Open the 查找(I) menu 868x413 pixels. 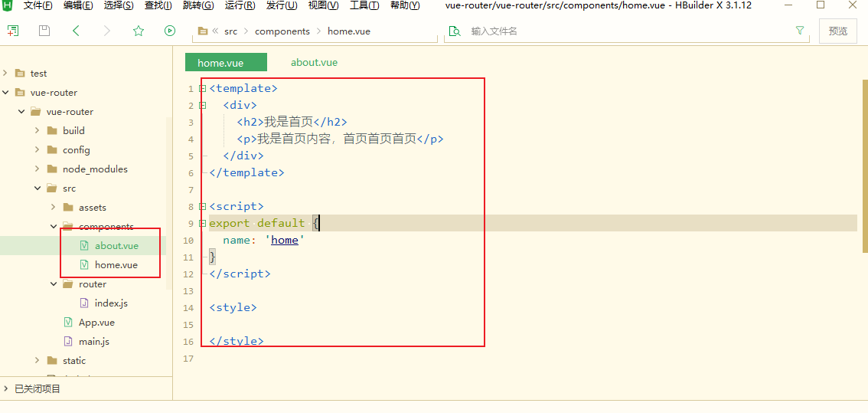coord(158,5)
